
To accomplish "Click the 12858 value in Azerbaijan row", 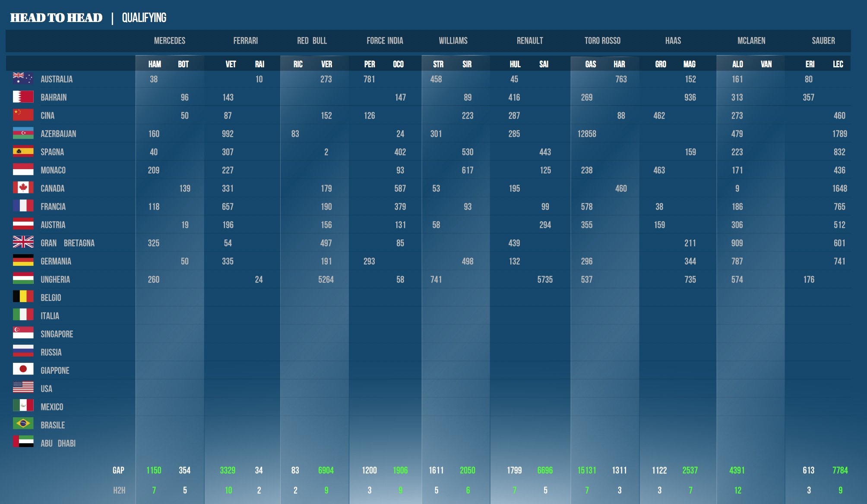I will (587, 134).
